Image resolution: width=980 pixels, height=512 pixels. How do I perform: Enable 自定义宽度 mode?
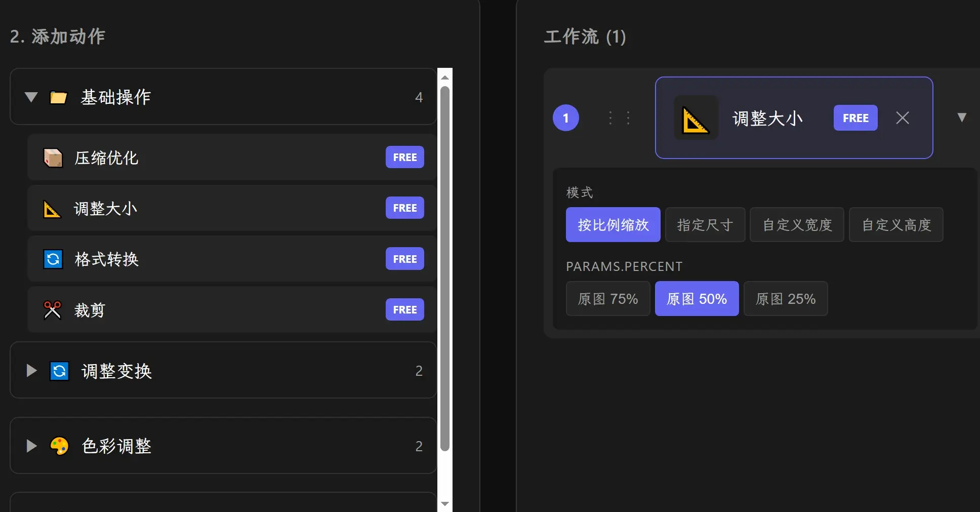796,224
